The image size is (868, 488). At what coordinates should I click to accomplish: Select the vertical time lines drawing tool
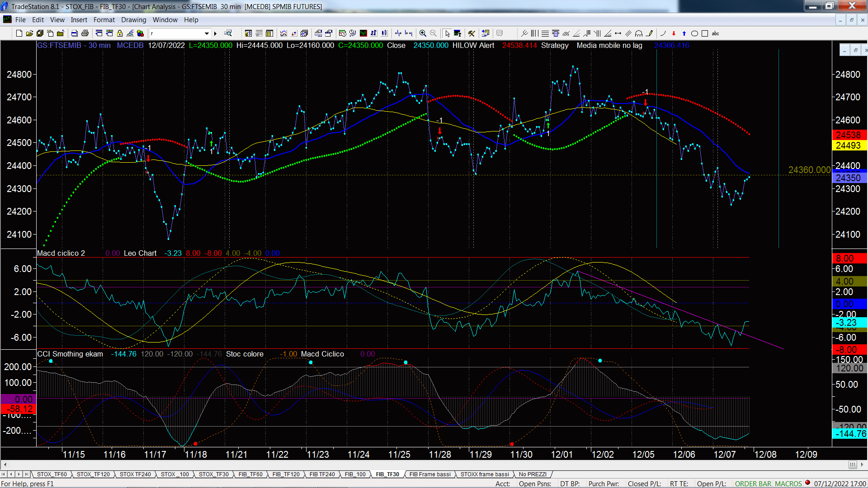(535, 33)
